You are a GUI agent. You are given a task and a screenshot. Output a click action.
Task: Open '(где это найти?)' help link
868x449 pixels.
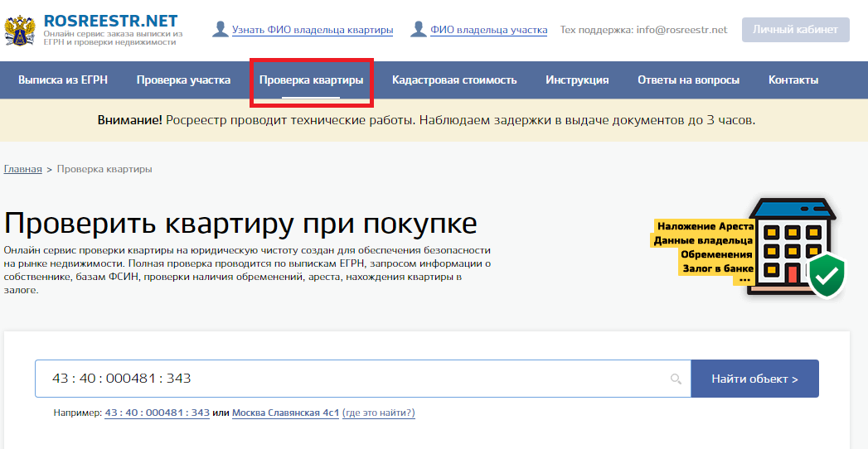coord(379,413)
